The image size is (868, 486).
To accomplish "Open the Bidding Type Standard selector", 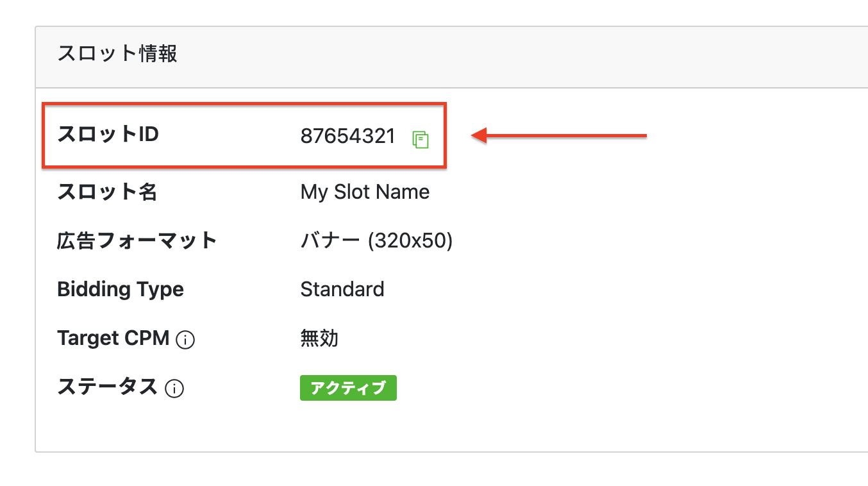I will [x=342, y=289].
